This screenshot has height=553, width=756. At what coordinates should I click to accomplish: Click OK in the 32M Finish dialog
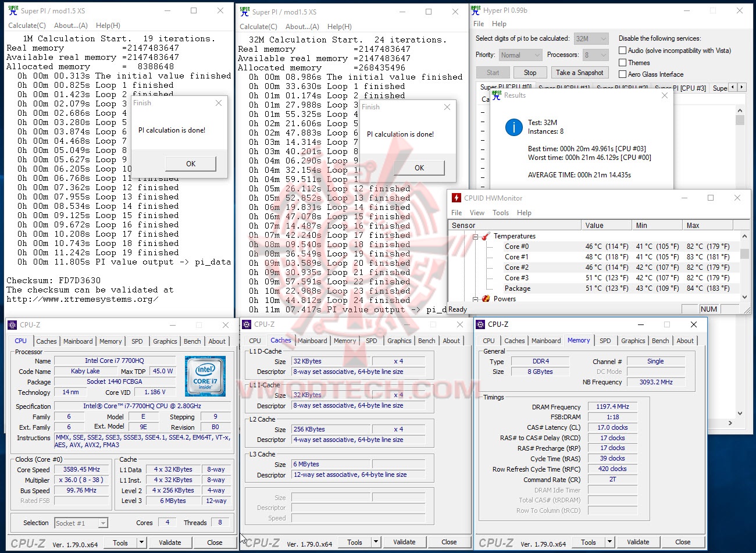point(419,167)
